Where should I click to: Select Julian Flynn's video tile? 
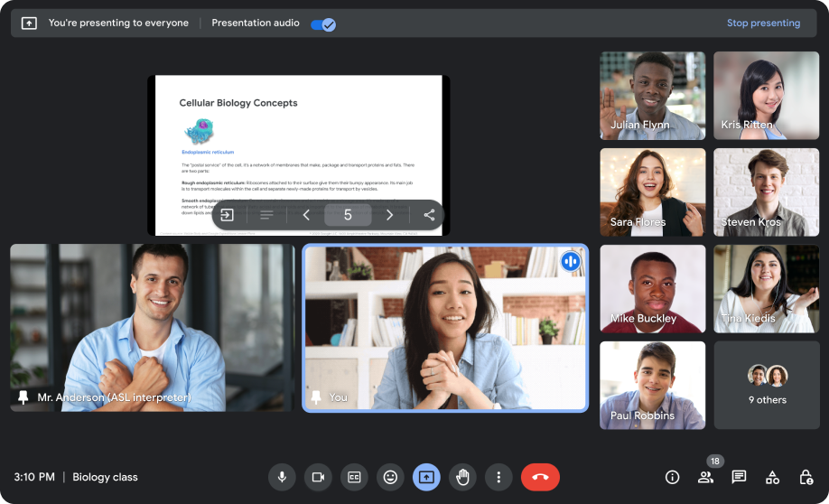pyautogui.click(x=652, y=96)
